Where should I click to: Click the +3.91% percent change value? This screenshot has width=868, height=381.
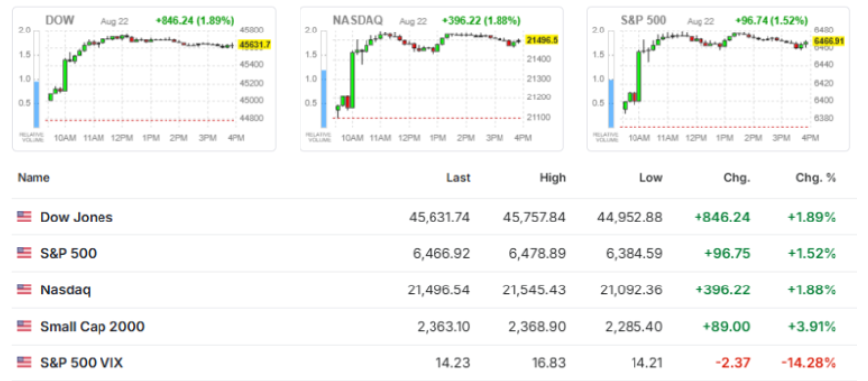(812, 326)
